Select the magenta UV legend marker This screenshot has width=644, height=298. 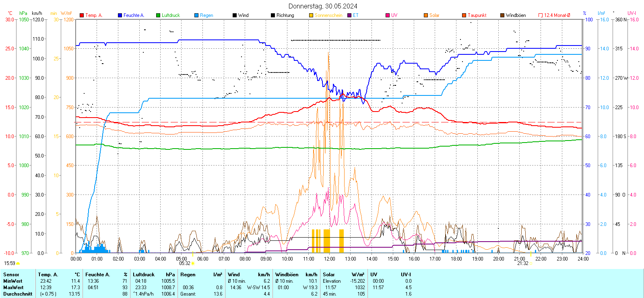pyautogui.click(x=388, y=15)
